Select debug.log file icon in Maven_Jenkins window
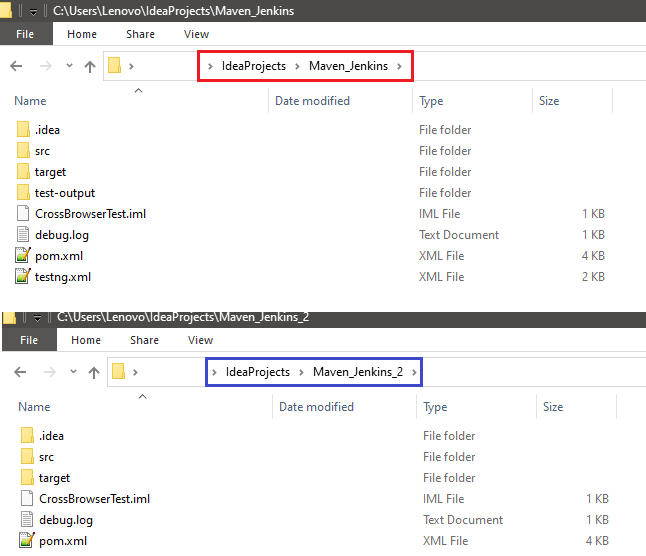Image resolution: width=646 pixels, height=556 pixels. coord(23,234)
